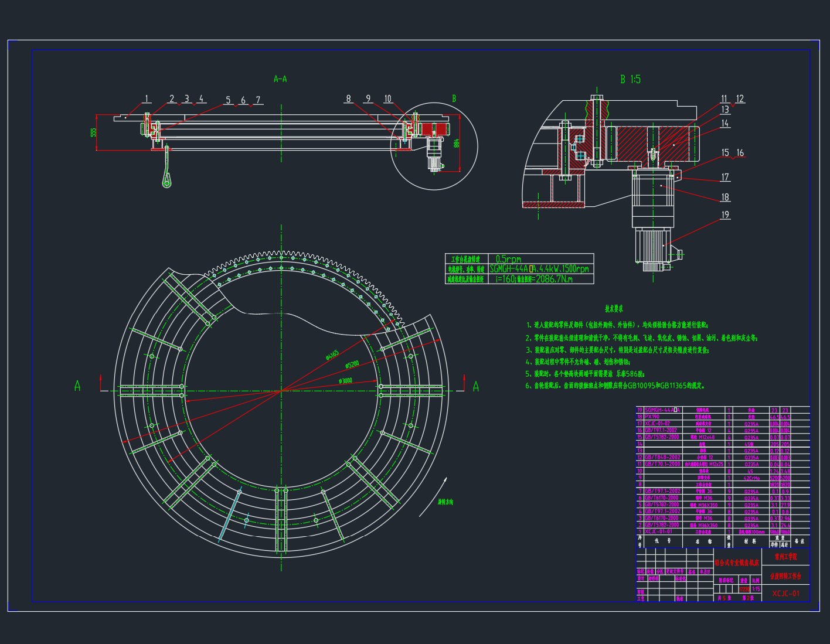Click the '分度回转工作台' drawing name

785,576
